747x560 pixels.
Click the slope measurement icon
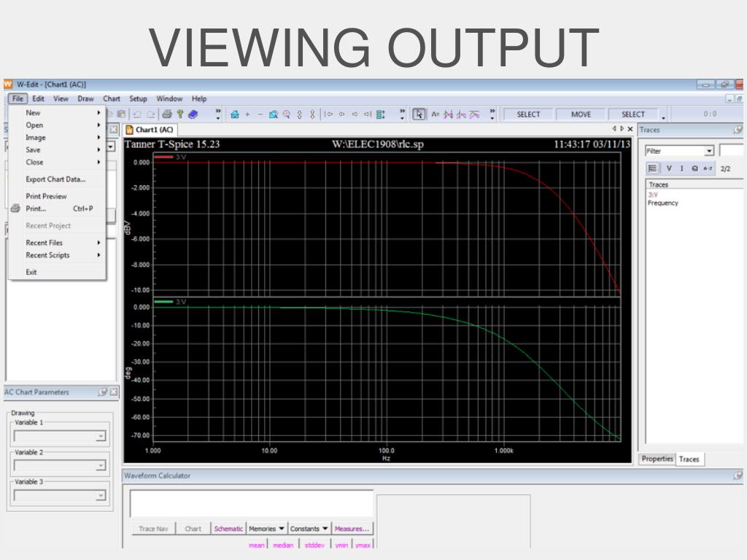point(474,114)
